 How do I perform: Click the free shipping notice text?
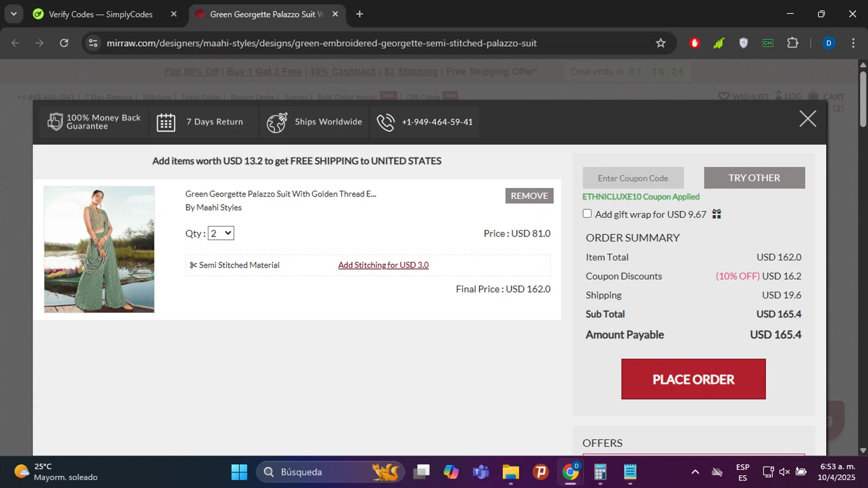coord(297,161)
